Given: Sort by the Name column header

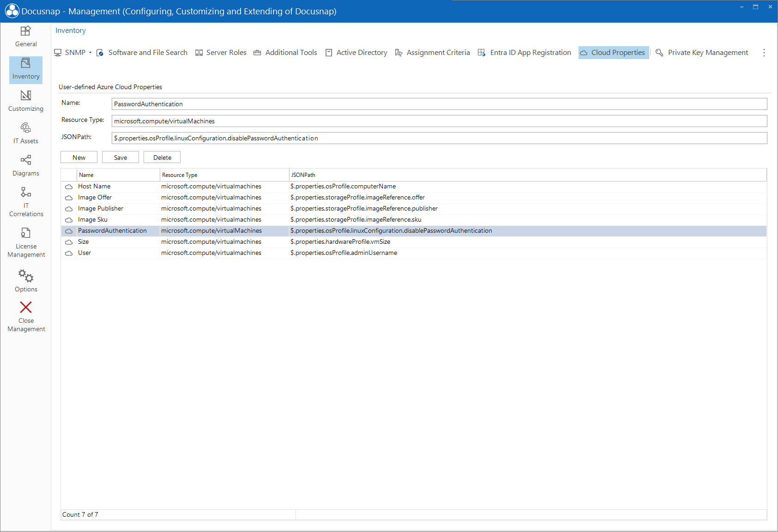Looking at the screenshot, I should tap(118, 175).
